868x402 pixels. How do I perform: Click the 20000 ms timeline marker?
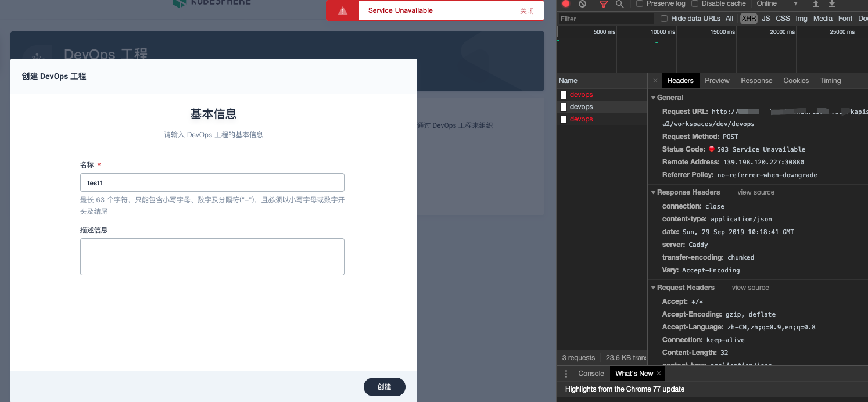pos(782,32)
